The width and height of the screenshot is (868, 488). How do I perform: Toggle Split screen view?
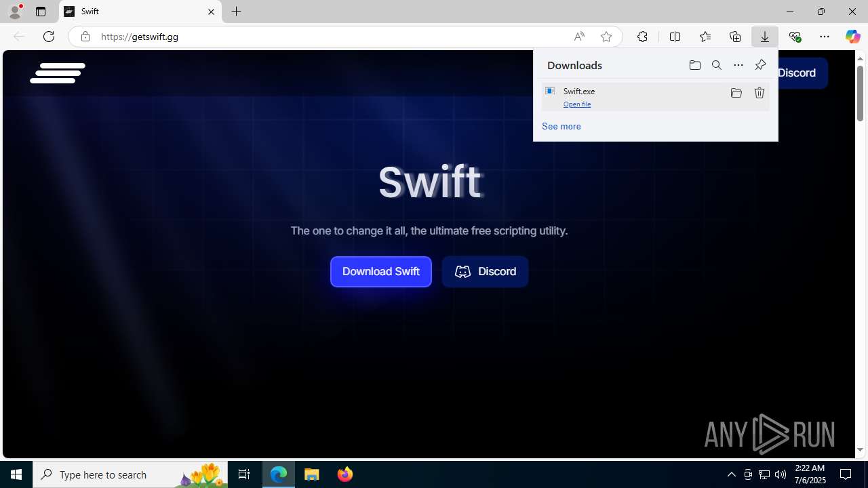[675, 37]
